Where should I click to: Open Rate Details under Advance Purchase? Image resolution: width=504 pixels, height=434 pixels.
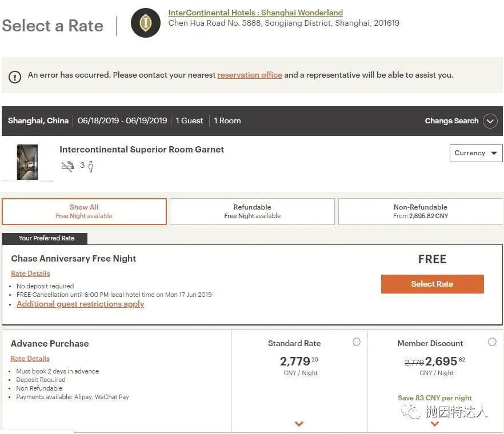point(30,359)
